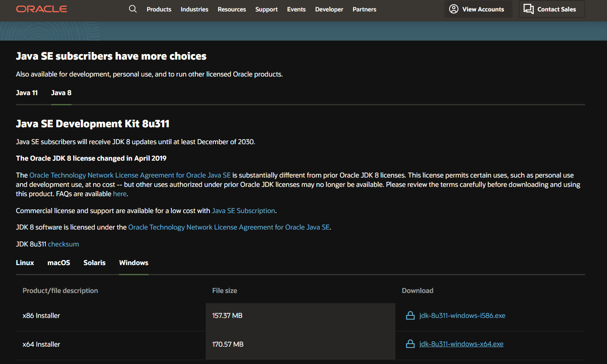The image size is (607, 364).
Task: Click the Contact Sales chat icon
Action: [x=529, y=9]
